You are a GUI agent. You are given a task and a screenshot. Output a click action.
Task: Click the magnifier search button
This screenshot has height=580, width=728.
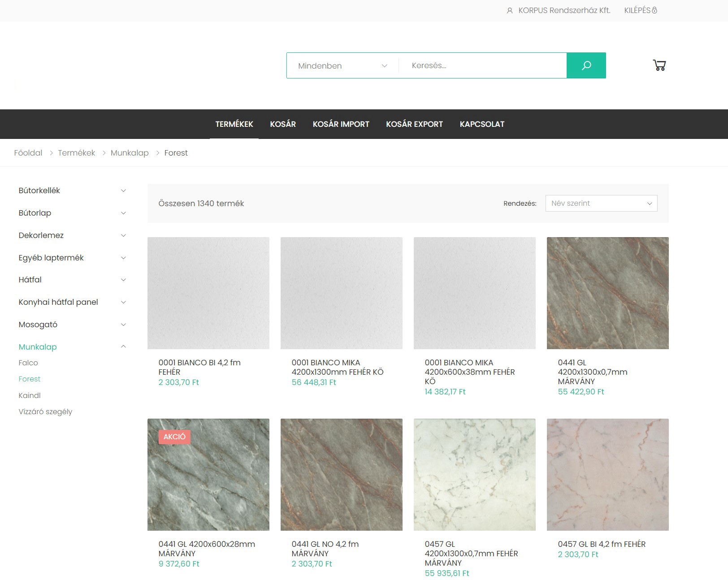586,65
